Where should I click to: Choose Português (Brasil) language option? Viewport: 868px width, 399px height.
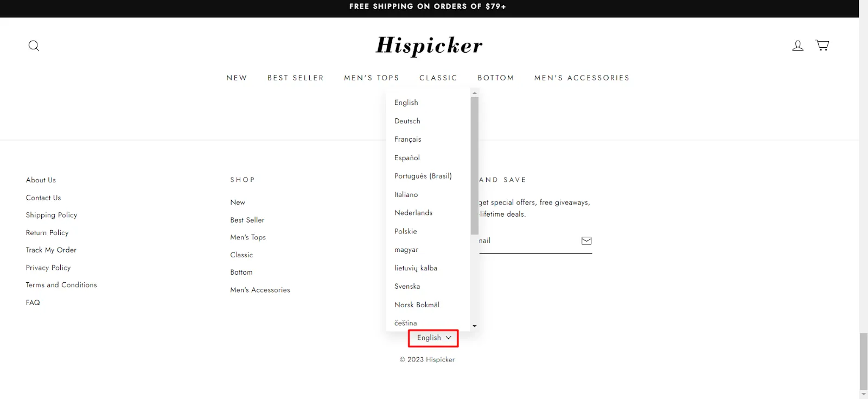click(423, 176)
